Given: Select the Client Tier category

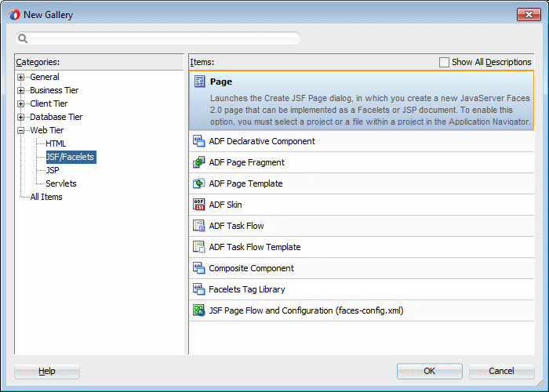Looking at the screenshot, I should 49,103.
